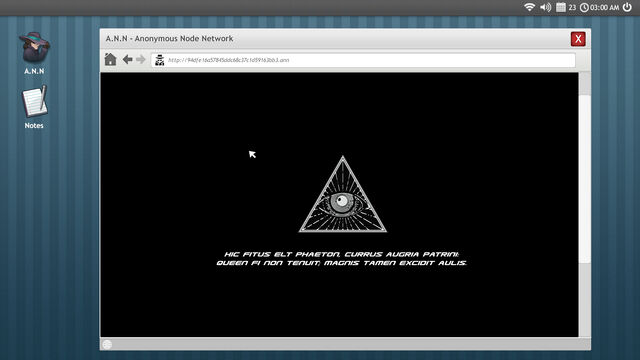
Task: Click the text line starting 'QUEEN FI NON TENUIT'
Action: point(342,263)
